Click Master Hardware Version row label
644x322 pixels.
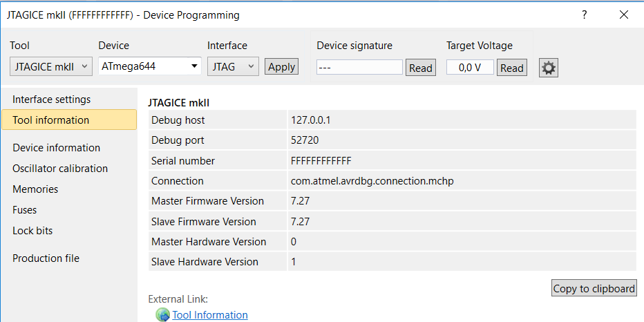(209, 242)
